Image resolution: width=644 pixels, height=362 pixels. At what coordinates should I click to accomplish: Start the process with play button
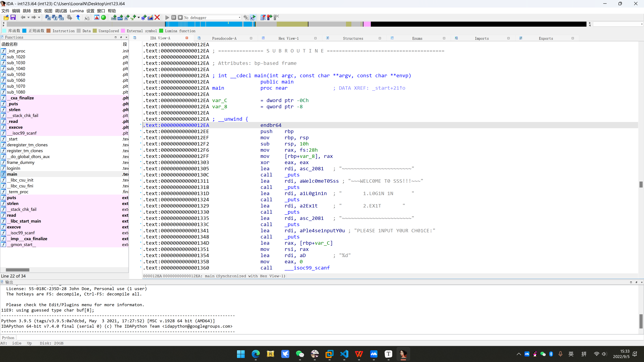167,17
